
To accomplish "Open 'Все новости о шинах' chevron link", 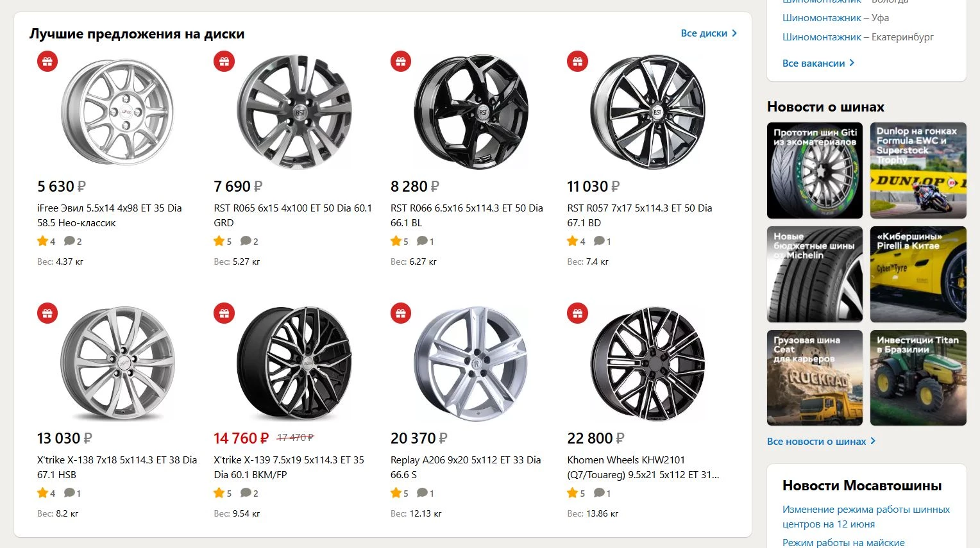I will 821,441.
